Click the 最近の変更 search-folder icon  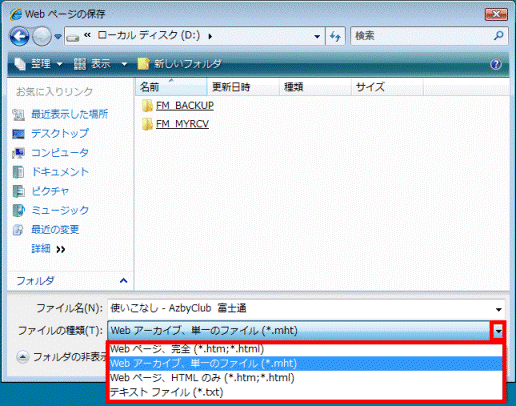19,230
